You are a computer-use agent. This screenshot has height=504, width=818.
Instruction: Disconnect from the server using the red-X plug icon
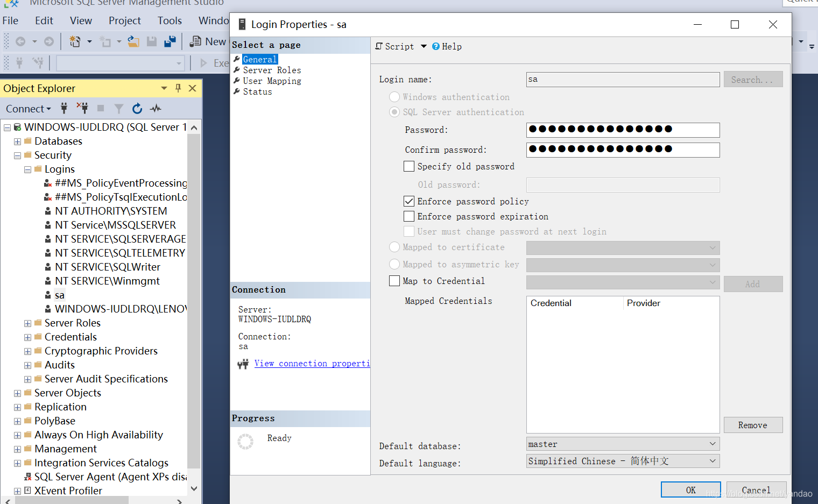tap(82, 109)
